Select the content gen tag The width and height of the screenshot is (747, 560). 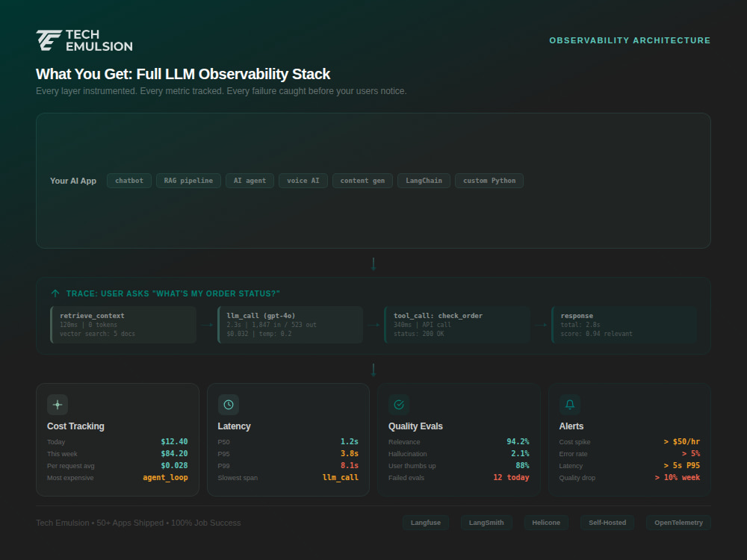tap(362, 181)
